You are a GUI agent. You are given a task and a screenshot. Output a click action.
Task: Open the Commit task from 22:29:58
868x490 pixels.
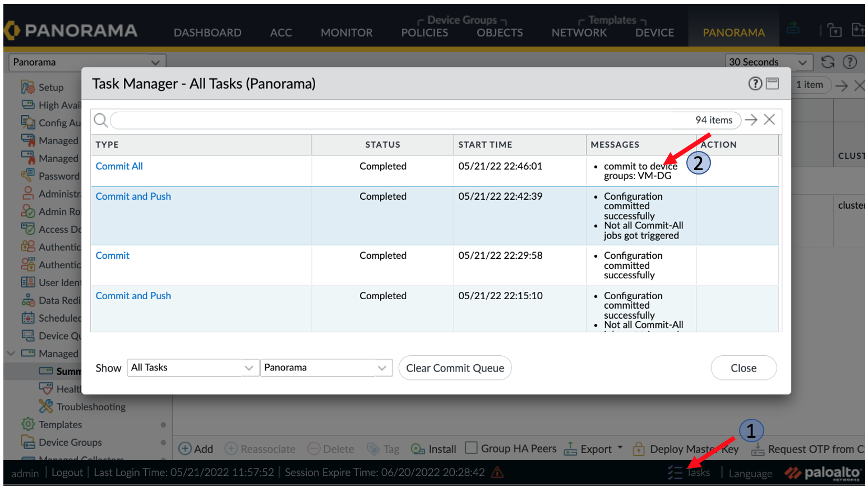(x=113, y=255)
